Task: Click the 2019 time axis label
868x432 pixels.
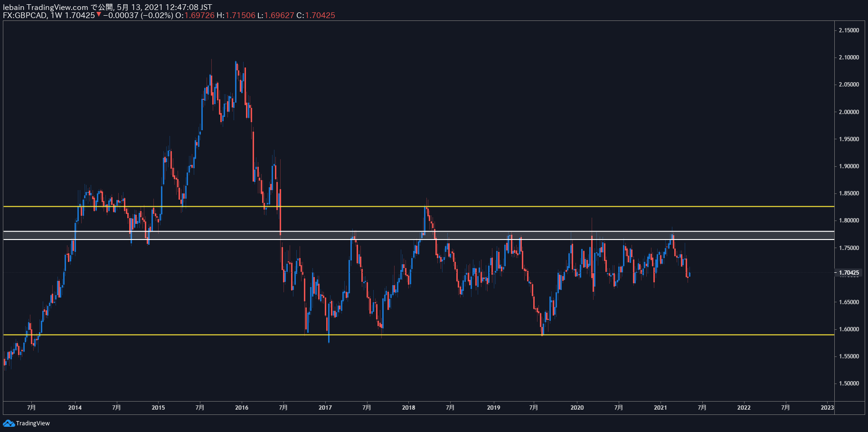Action: pos(493,407)
